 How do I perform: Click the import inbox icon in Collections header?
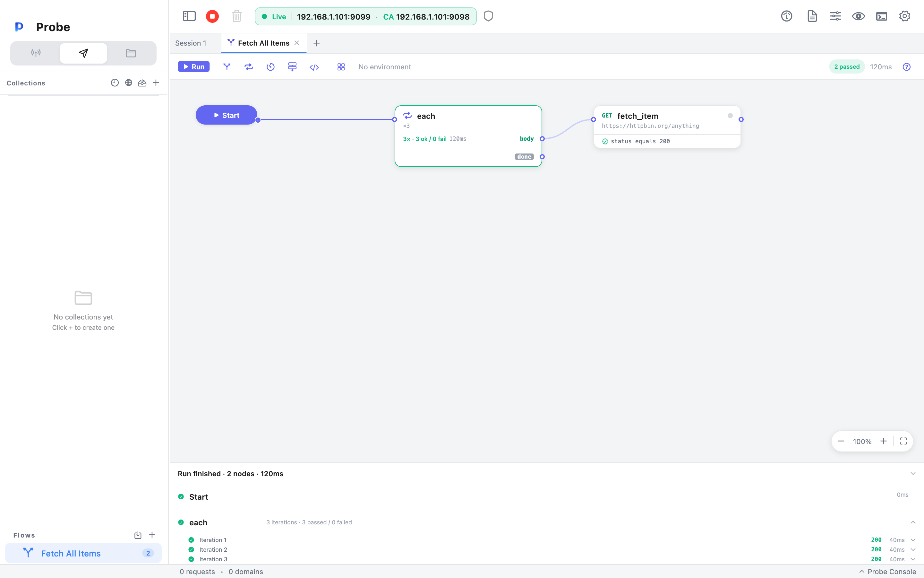pyautogui.click(x=142, y=83)
